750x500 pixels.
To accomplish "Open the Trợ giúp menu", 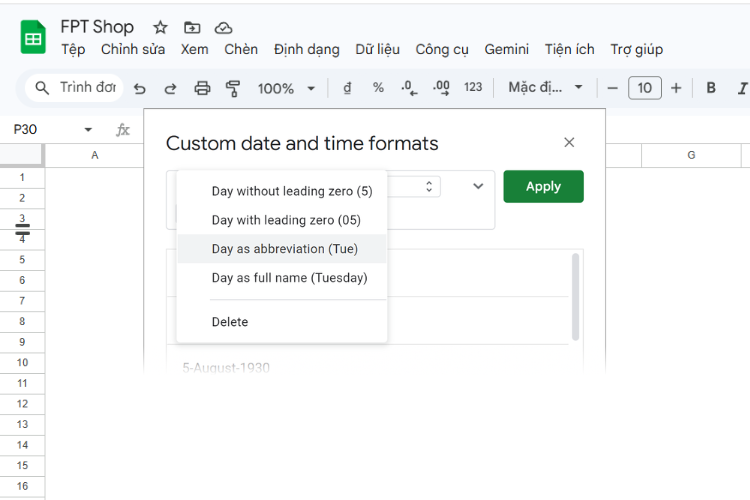I will pyautogui.click(x=637, y=49).
